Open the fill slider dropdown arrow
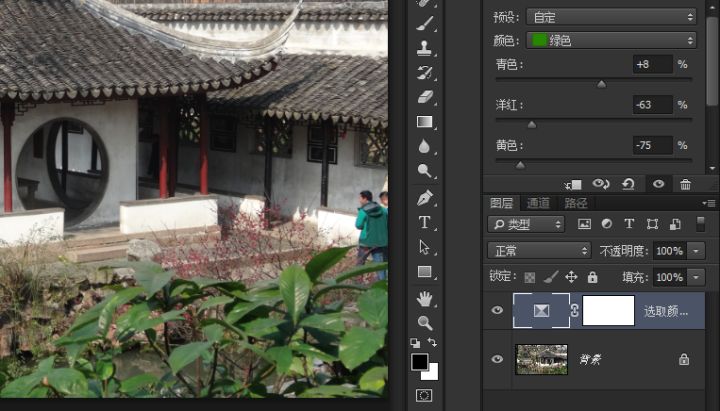 tap(696, 277)
